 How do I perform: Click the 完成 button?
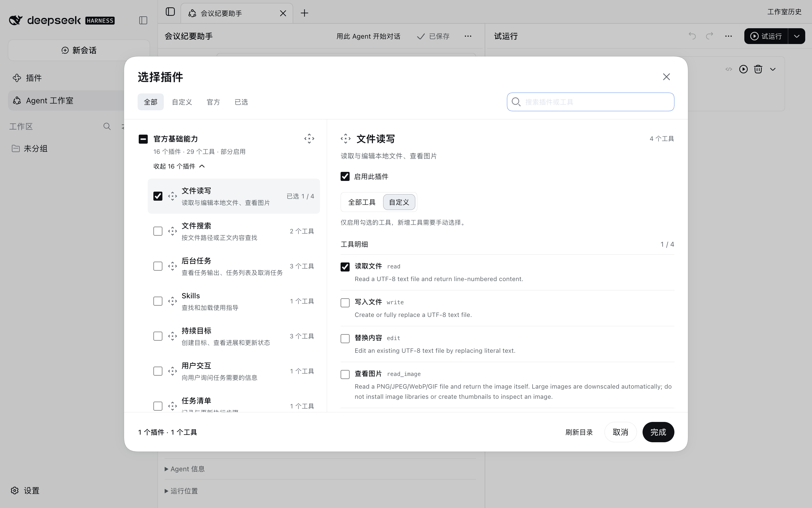658,432
